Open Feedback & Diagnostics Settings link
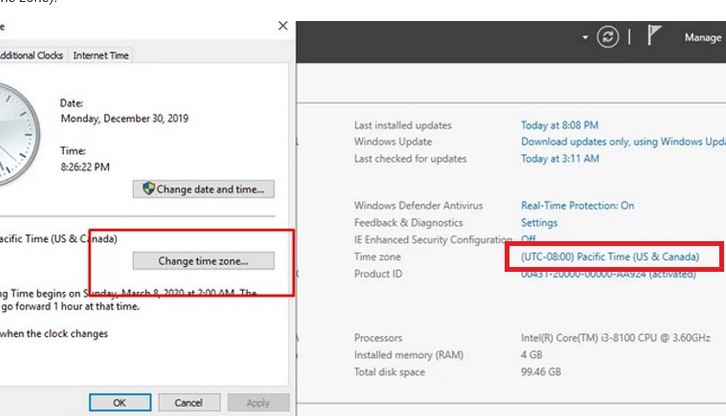This screenshot has width=726, height=416. [539, 223]
